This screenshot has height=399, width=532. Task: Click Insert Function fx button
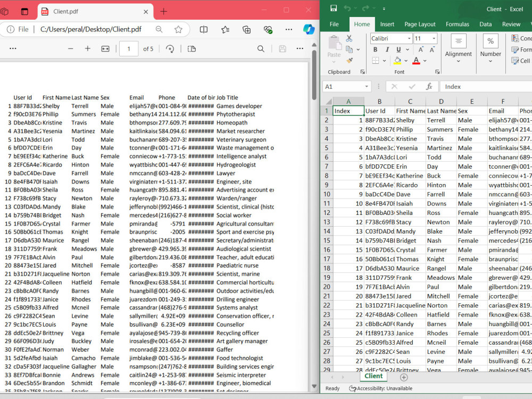pyautogui.click(x=429, y=87)
